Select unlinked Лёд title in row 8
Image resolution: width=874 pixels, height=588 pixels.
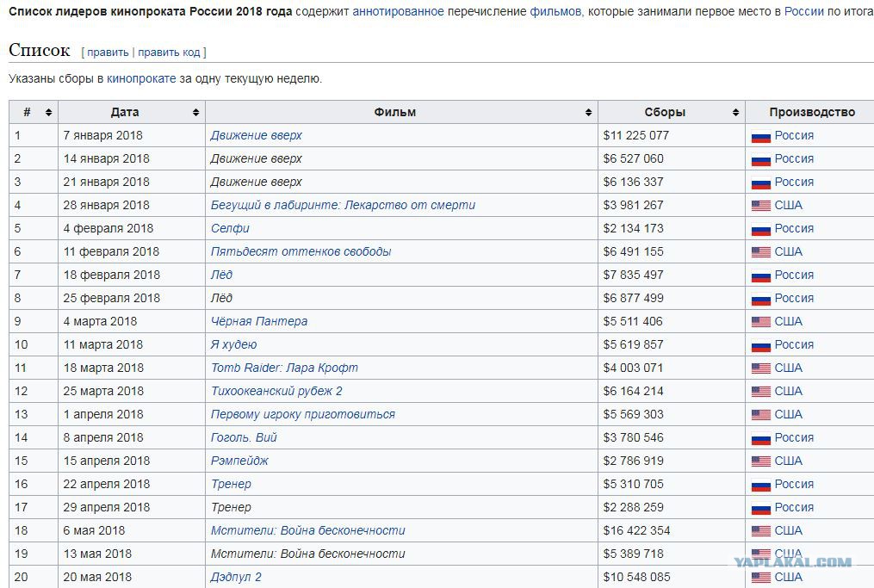tap(221, 298)
